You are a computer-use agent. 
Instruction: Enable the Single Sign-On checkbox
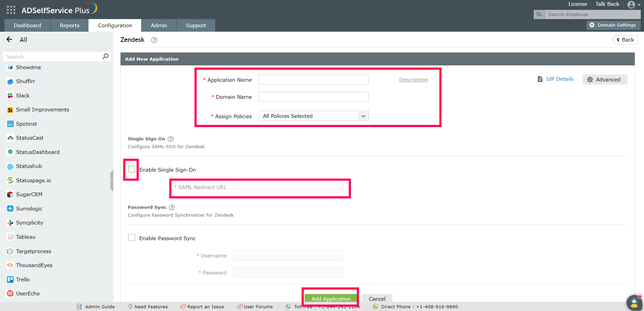coord(132,169)
